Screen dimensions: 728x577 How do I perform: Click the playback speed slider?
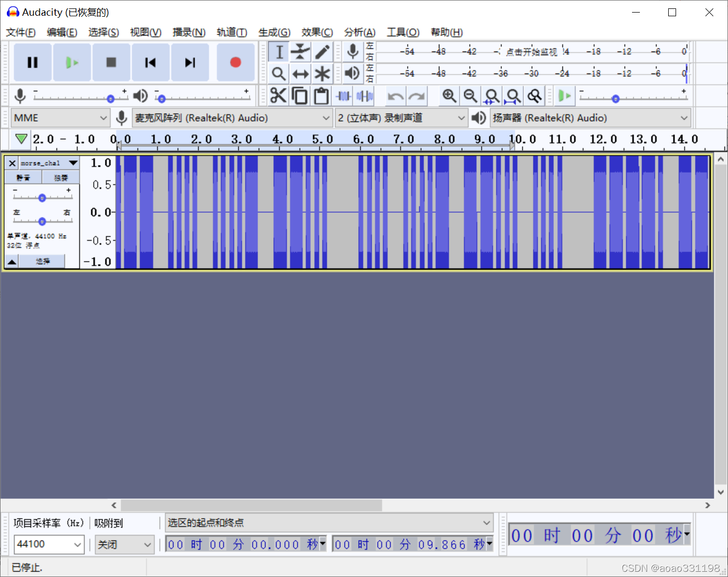point(633,97)
